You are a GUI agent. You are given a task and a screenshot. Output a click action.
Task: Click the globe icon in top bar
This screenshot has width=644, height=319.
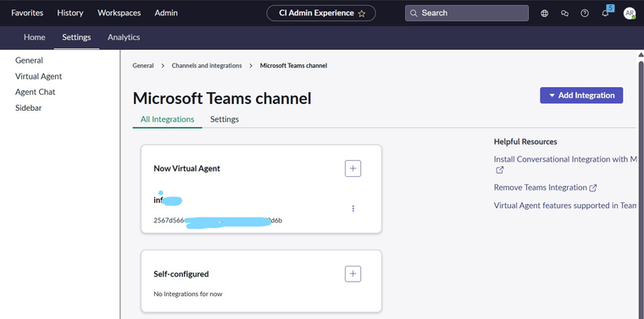coord(544,14)
